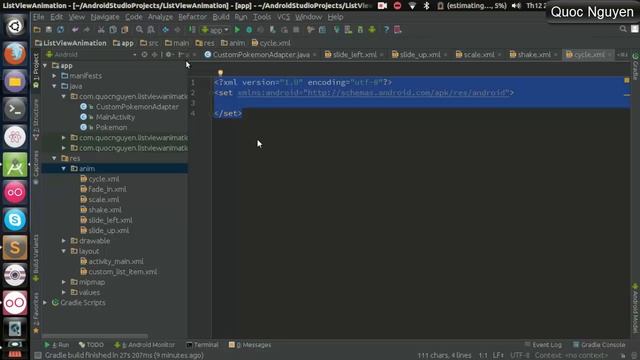The image size is (640, 360).
Task: Collapse the app module tree node
Action: (x=45, y=65)
